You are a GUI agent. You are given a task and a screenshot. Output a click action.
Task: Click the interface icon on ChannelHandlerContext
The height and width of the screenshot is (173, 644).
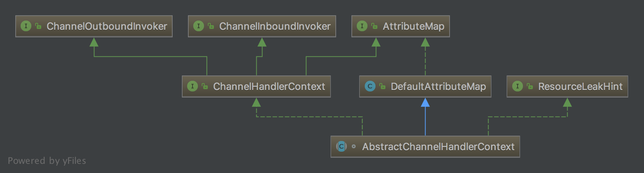[192, 86]
